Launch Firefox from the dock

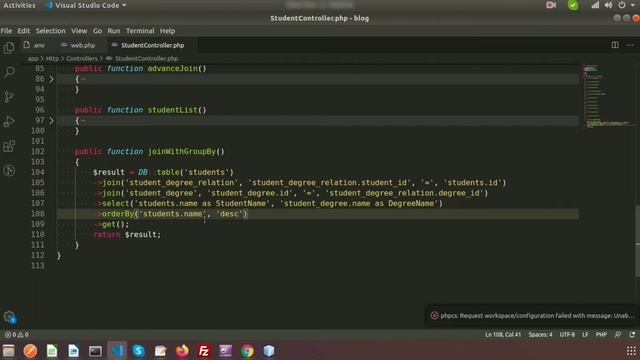[x=182, y=351]
